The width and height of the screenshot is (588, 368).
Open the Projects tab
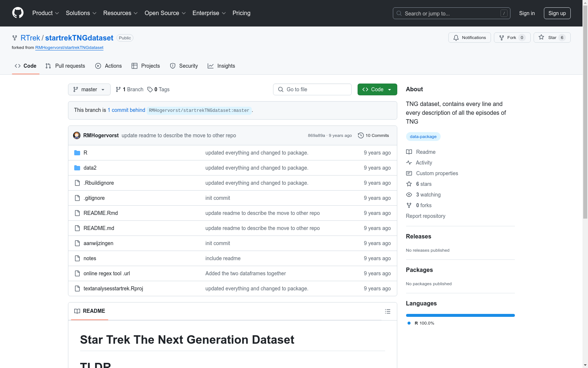point(146,66)
